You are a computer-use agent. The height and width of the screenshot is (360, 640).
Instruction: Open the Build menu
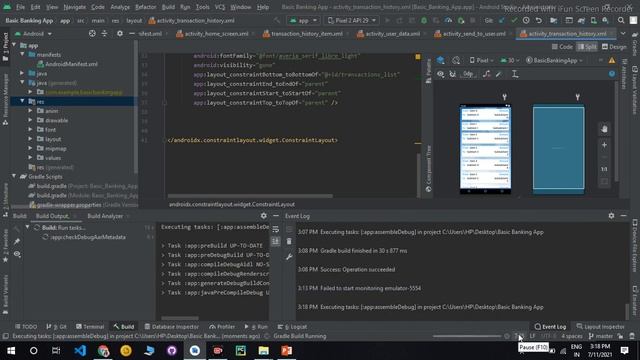click(x=168, y=7)
